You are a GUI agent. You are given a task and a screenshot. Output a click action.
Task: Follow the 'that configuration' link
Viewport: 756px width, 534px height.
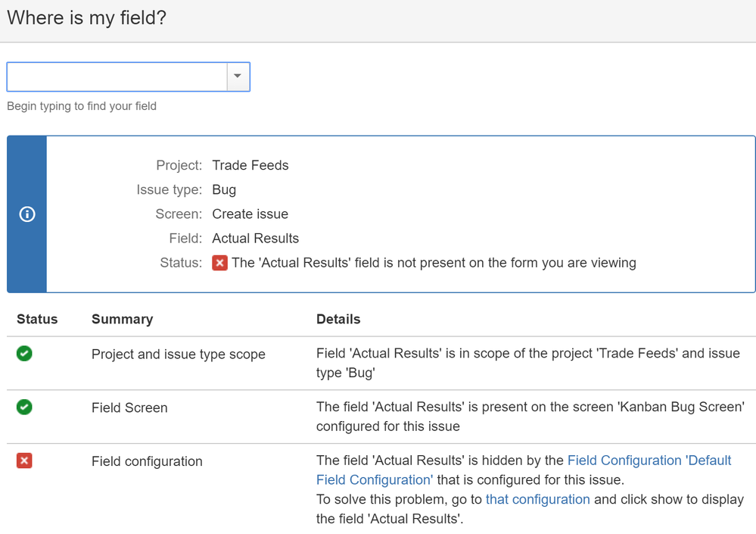[537, 499]
